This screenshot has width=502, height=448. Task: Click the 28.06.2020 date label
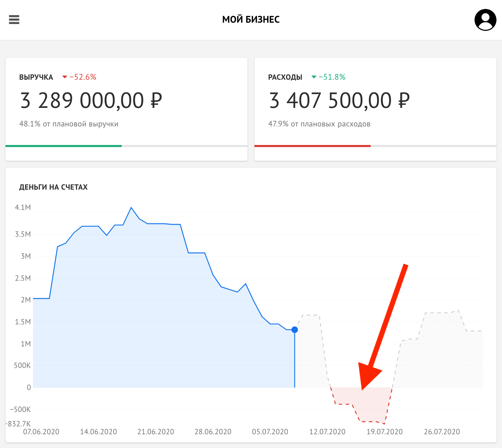[x=213, y=432]
